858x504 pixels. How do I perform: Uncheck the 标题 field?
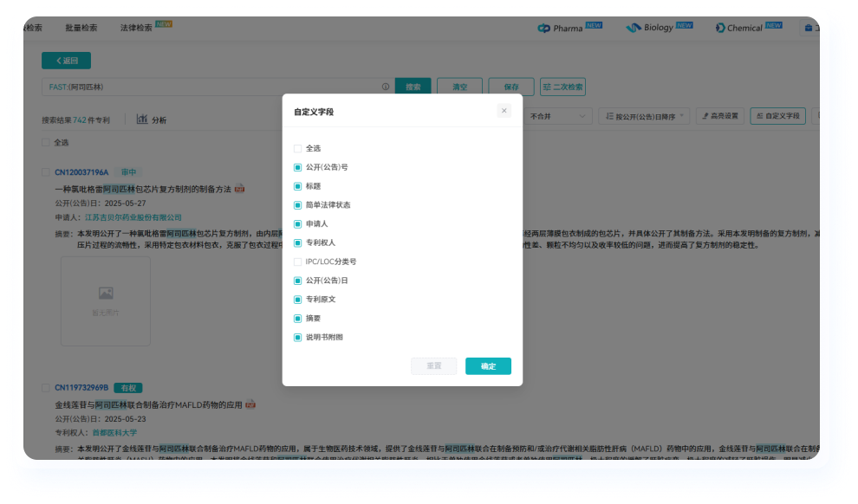(297, 186)
